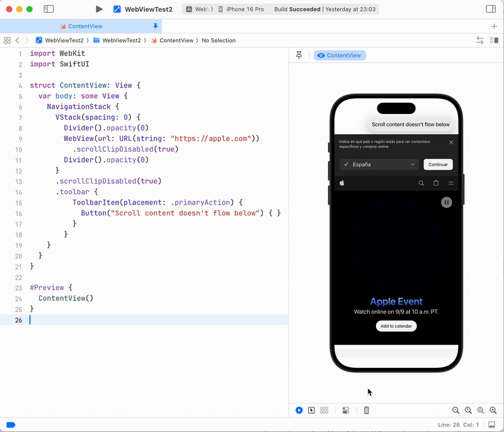Click the blue breakpoint tag indicator
Screen dimensions: 504x432
[11, 425]
